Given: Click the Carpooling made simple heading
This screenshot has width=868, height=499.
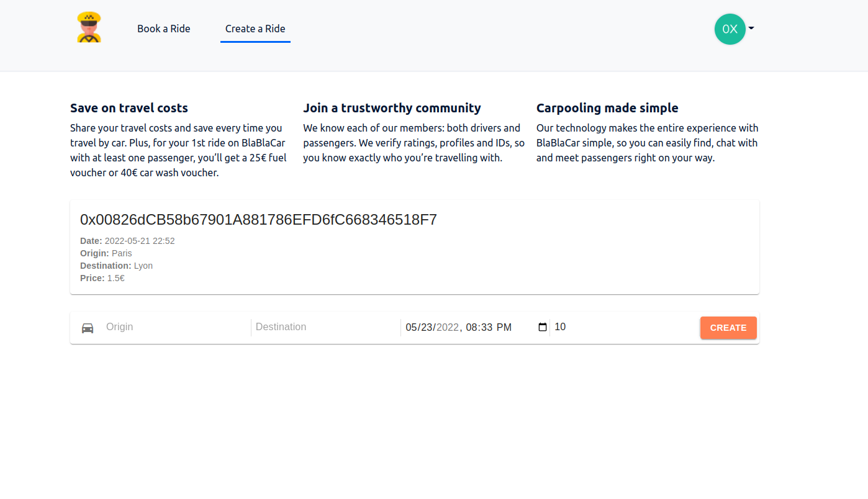Looking at the screenshot, I should tap(607, 108).
